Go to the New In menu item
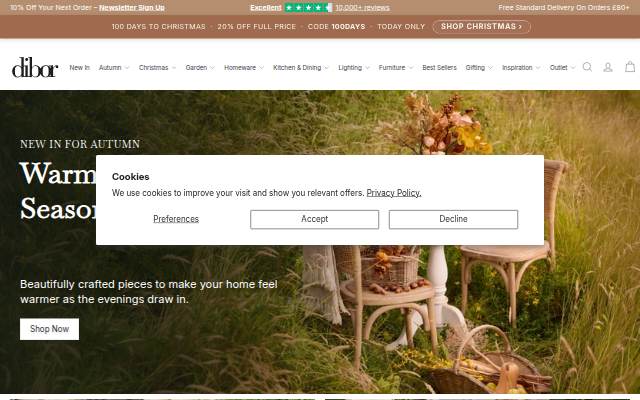The height and width of the screenshot is (400, 640). (80, 67)
